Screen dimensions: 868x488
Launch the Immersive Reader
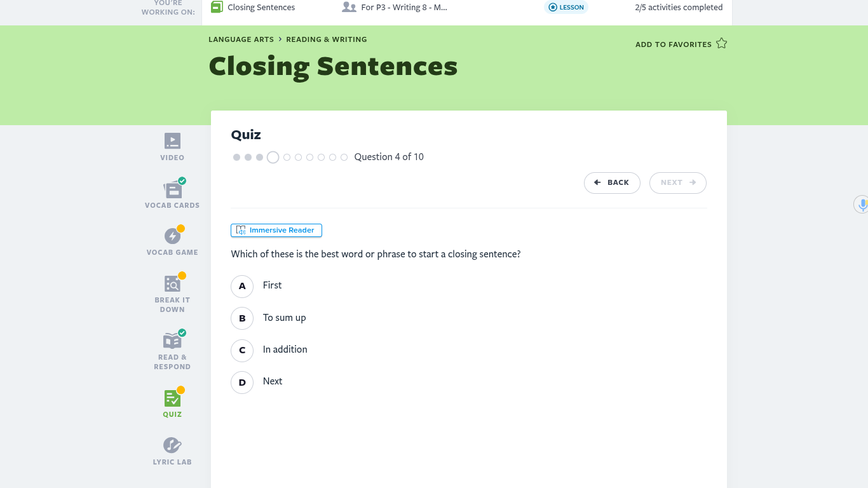click(276, 230)
